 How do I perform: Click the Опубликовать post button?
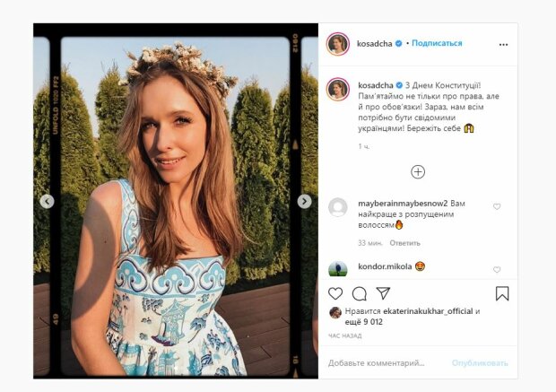[x=480, y=363]
